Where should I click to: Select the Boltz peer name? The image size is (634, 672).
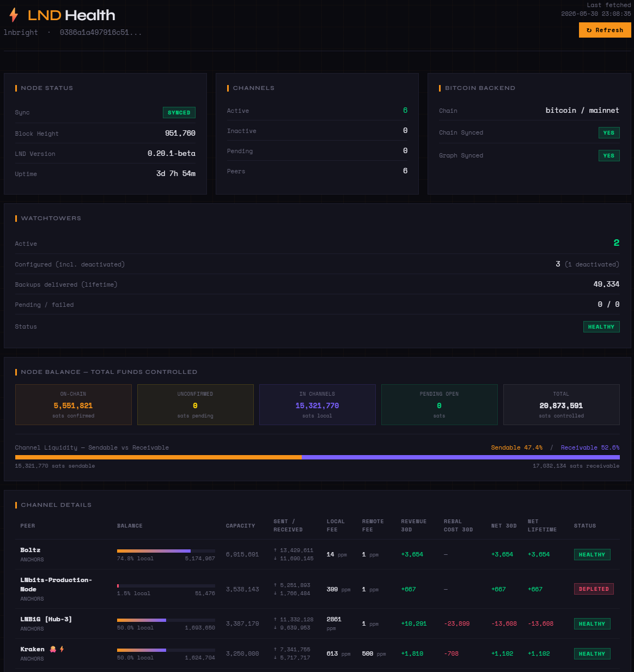click(31, 550)
